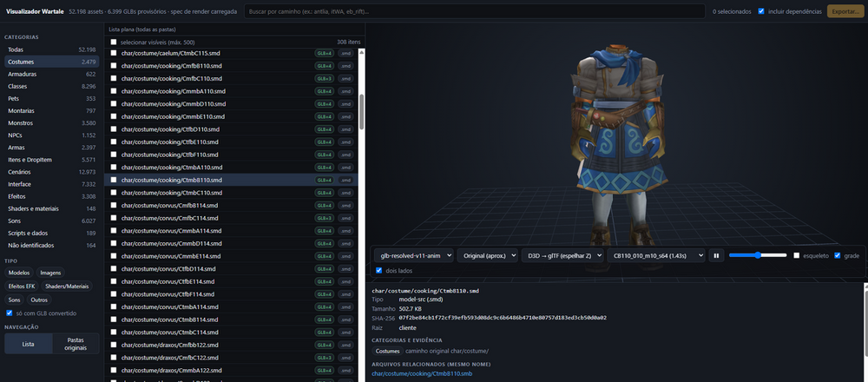Pause the animation playback

(x=716, y=255)
